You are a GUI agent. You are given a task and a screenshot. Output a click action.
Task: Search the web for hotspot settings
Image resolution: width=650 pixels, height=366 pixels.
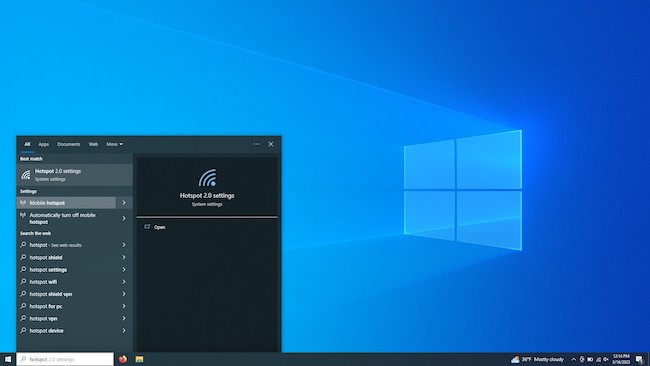coord(66,269)
